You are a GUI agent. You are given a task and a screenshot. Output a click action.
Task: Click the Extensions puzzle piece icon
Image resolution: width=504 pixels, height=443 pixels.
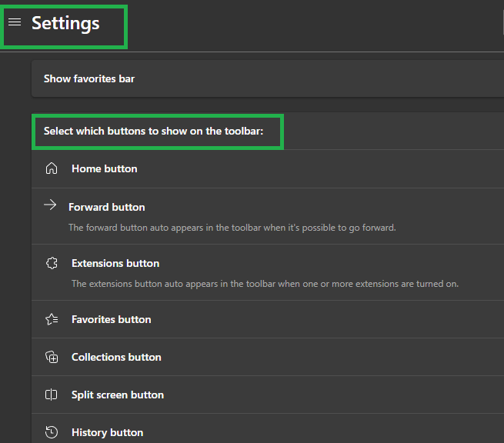[x=52, y=263]
